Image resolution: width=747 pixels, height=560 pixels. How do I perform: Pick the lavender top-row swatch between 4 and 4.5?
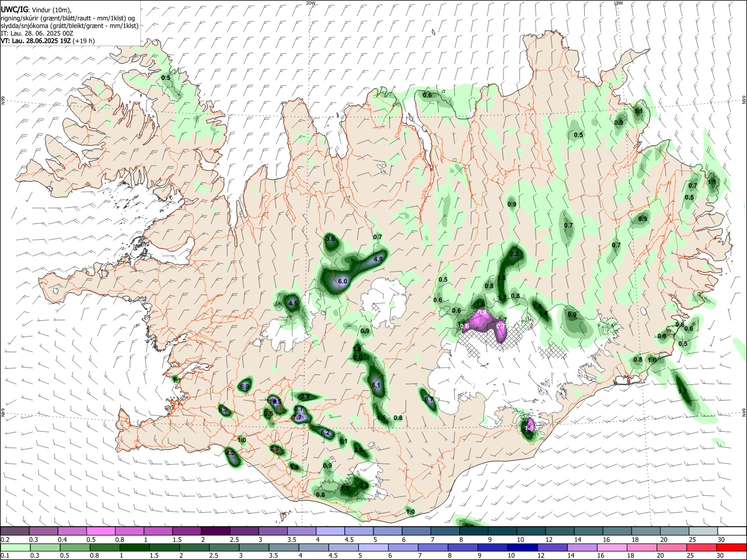coord(330,531)
